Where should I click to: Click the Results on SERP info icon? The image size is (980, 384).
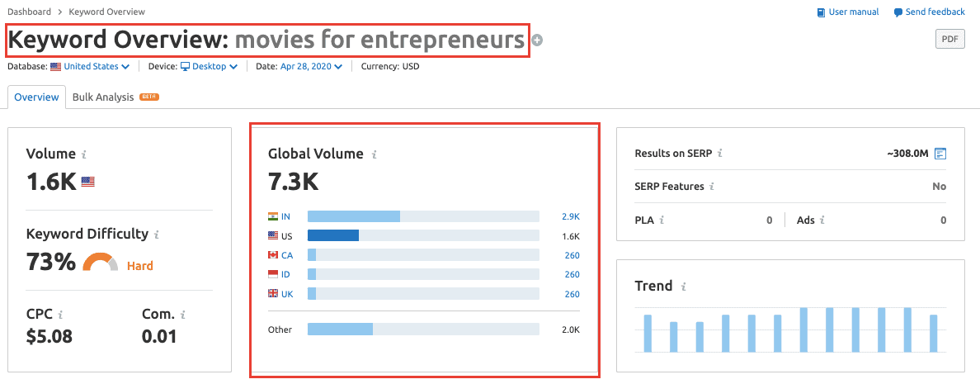pyautogui.click(x=720, y=154)
